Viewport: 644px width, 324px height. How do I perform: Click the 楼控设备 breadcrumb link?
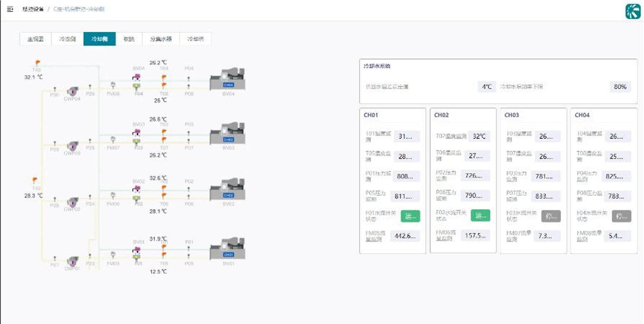pyautogui.click(x=33, y=9)
